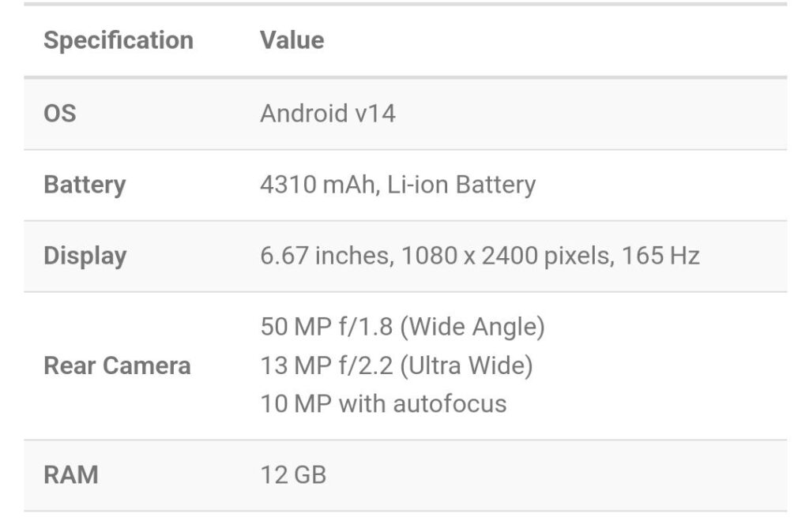Select the Display row label
The width and height of the screenshot is (809, 532).
(85, 256)
